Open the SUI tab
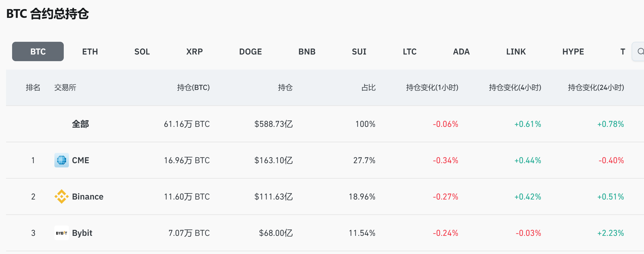Image resolution: width=644 pixels, height=254 pixels. (359, 51)
